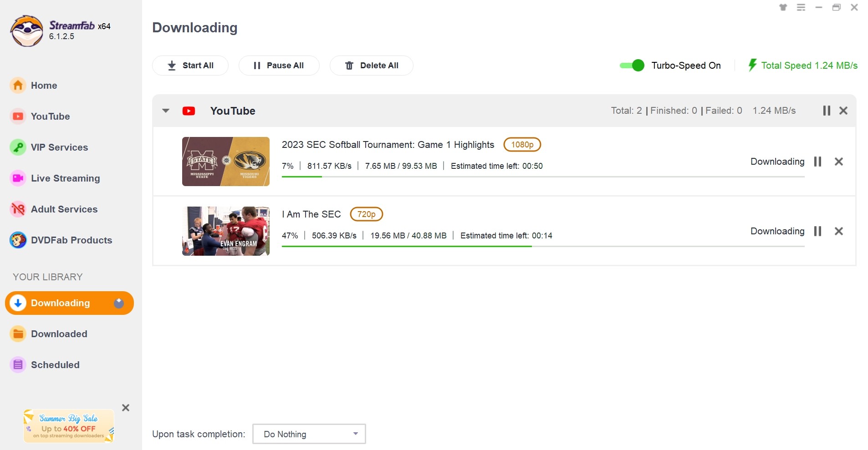Screen dimensions: 868x450
Task: Click the Downloading arrow icon in sidebar
Action: pyautogui.click(x=18, y=303)
